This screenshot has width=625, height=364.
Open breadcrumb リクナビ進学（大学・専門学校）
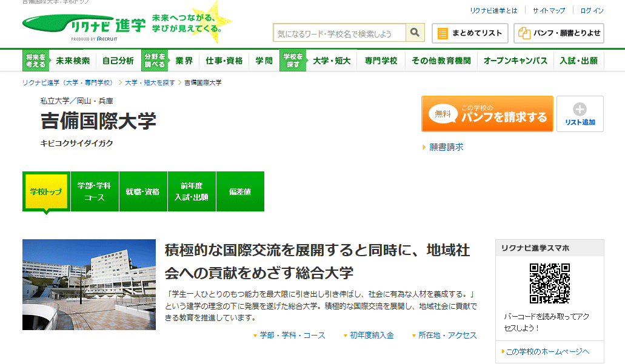68,82
